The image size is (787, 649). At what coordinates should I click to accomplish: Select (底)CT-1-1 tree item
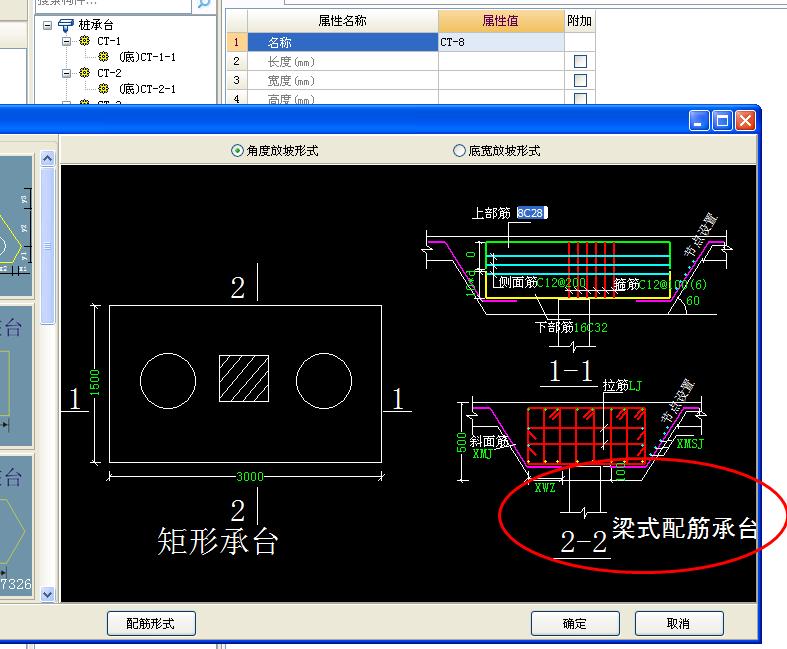[x=147, y=57]
